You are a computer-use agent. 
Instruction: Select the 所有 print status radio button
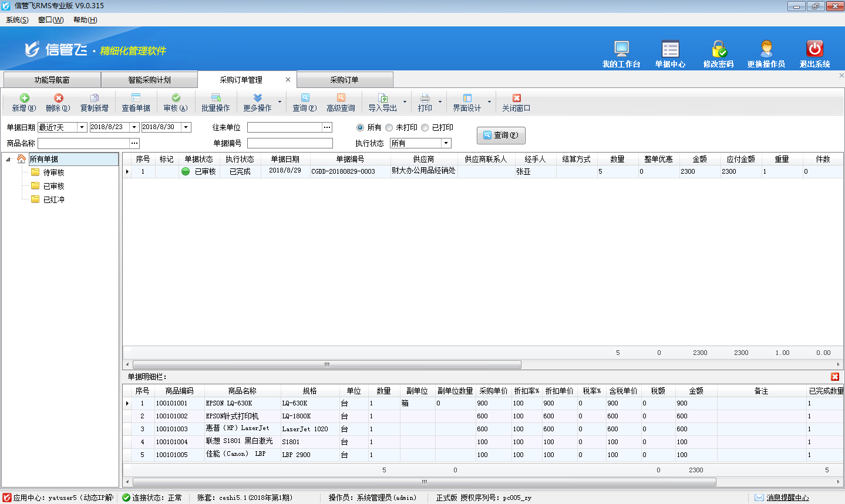click(360, 127)
